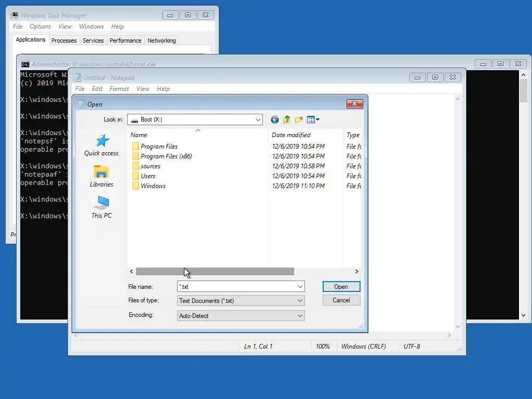Open the Files of type dropdown

point(241,301)
